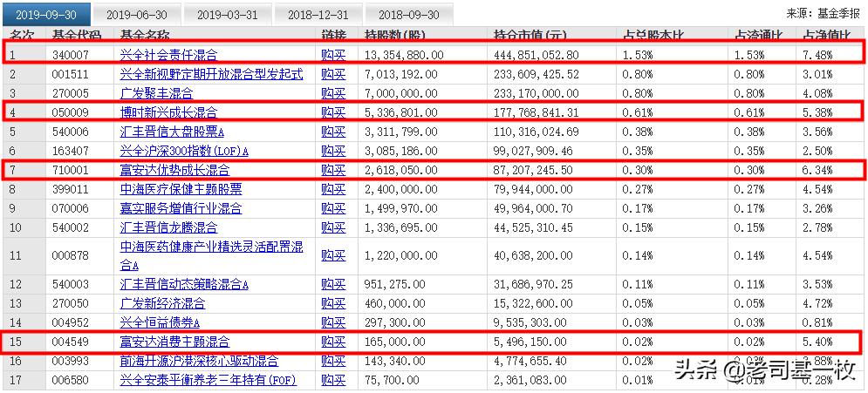Click market value 444,851,052.80
868x393 pixels.
[537, 55]
